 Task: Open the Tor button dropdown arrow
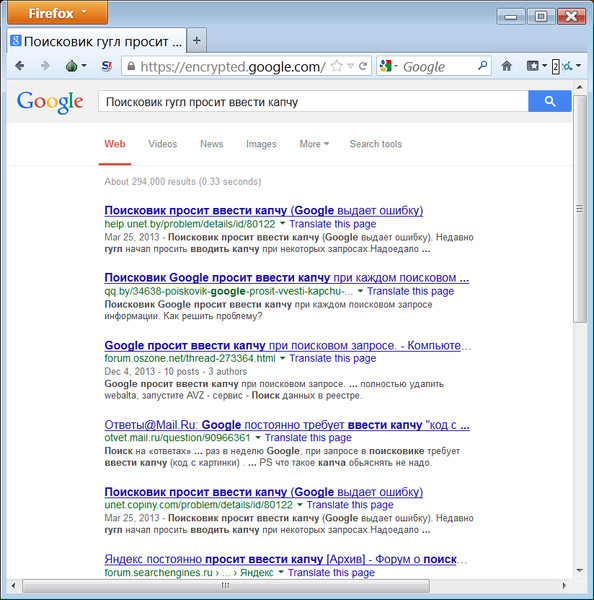coord(84,66)
